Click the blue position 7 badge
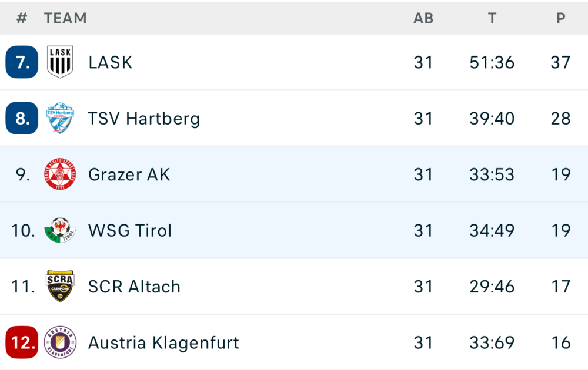 [x=22, y=62]
